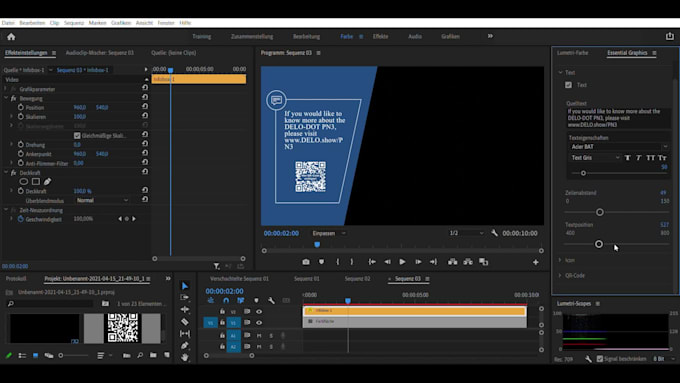Collapse the Bewegung effect group
Screen dimensions: 680x383
[6, 98]
